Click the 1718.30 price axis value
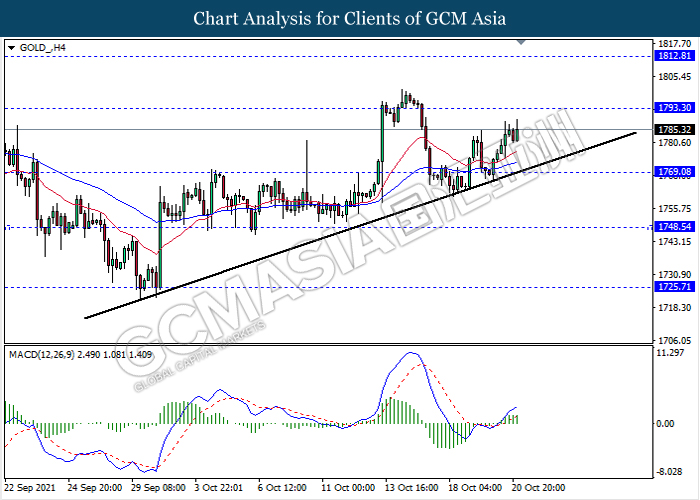The height and width of the screenshot is (500, 700). coord(675,308)
